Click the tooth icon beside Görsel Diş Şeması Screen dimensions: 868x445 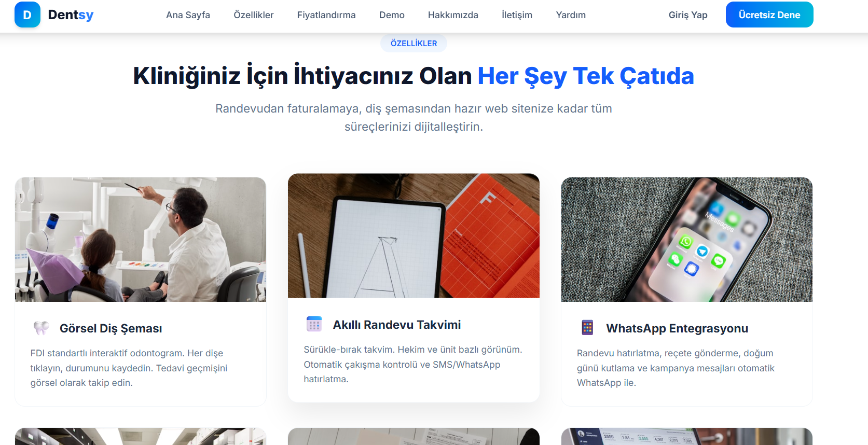[41, 328]
